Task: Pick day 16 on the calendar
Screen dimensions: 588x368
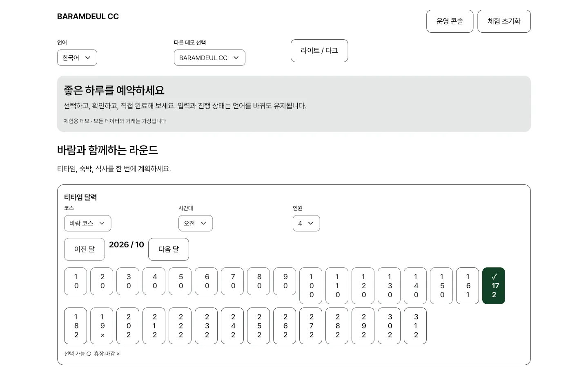Action: pyautogui.click(x=468, y=286)
